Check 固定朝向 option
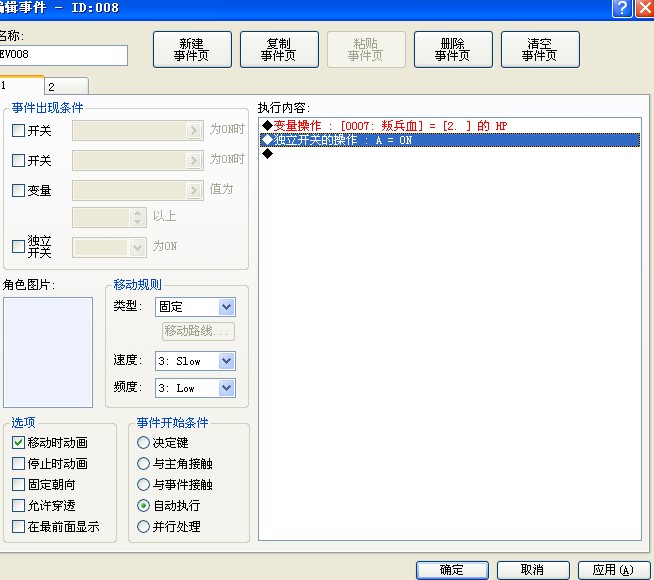The height and width of the screenshot is (580, 654). [18, 485]
